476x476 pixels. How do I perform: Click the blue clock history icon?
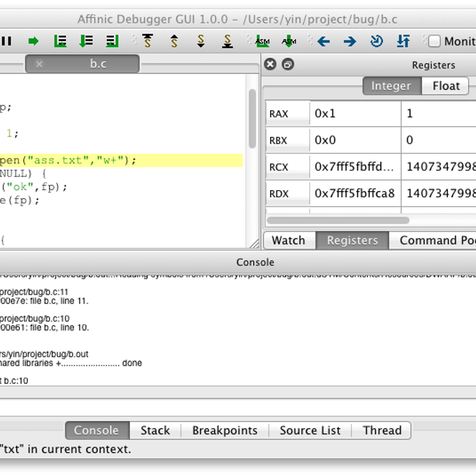point(377,41)
